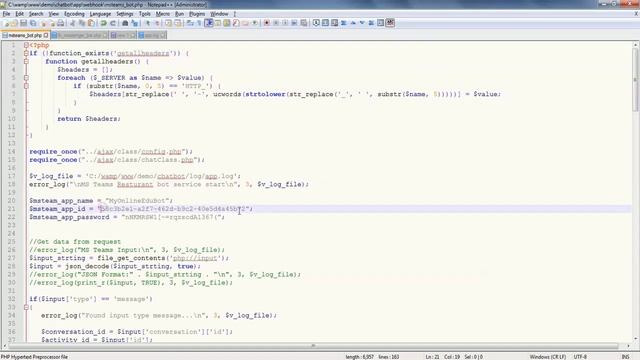Open the UTF-8 encoding selector in status bar

click(580, 357)
